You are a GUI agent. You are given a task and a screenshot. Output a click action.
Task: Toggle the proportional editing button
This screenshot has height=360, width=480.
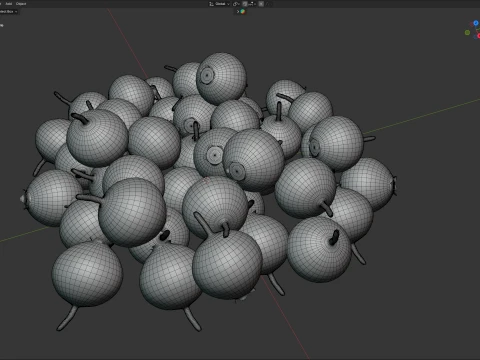[261, 4]
